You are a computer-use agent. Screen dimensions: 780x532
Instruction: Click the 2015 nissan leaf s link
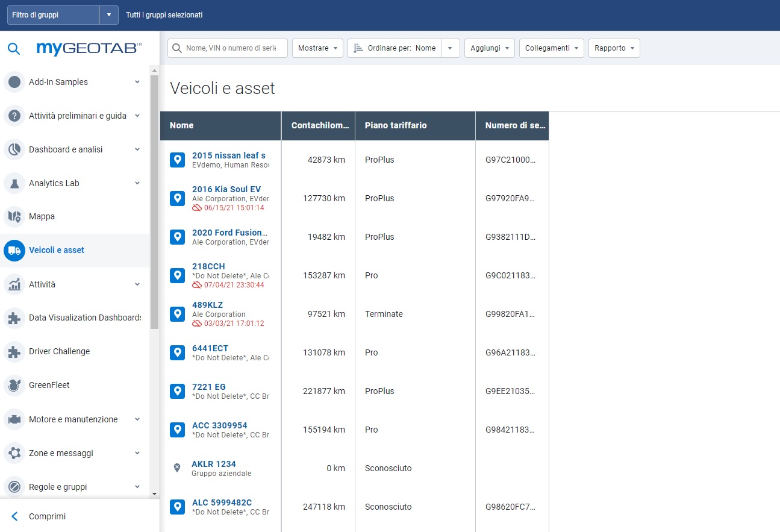pyautogui.click(x=229, y=155)
